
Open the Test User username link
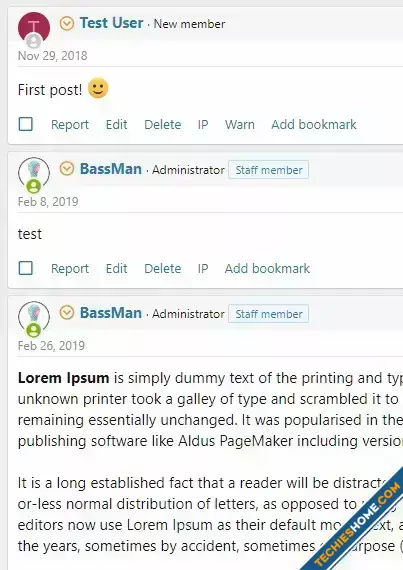[x=111, y=23]
